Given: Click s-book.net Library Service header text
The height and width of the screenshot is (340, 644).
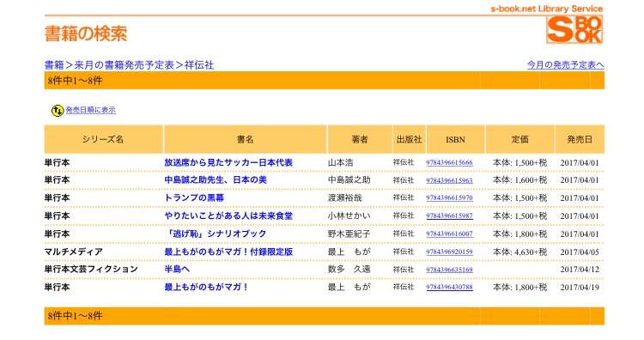Looking at the screenshot, I should (x=547, y=9).
